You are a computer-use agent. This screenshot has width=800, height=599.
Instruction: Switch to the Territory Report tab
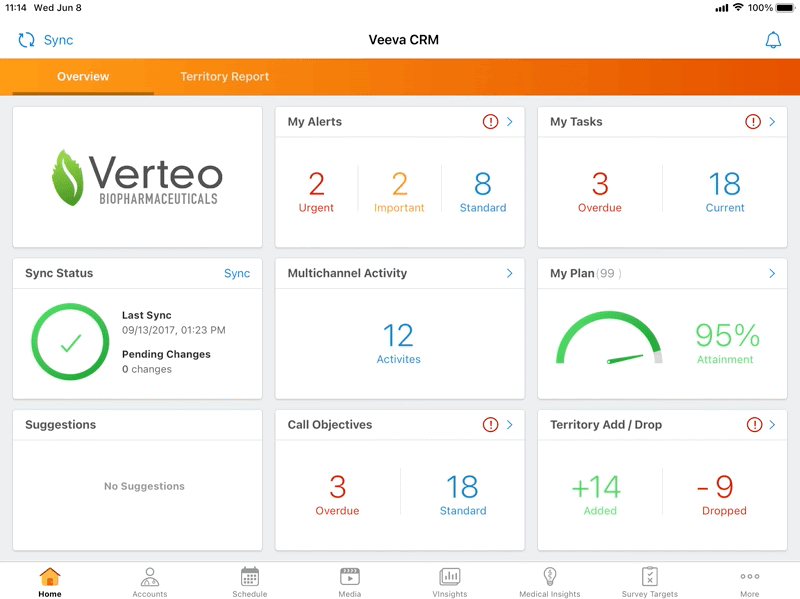click(224, 77)
